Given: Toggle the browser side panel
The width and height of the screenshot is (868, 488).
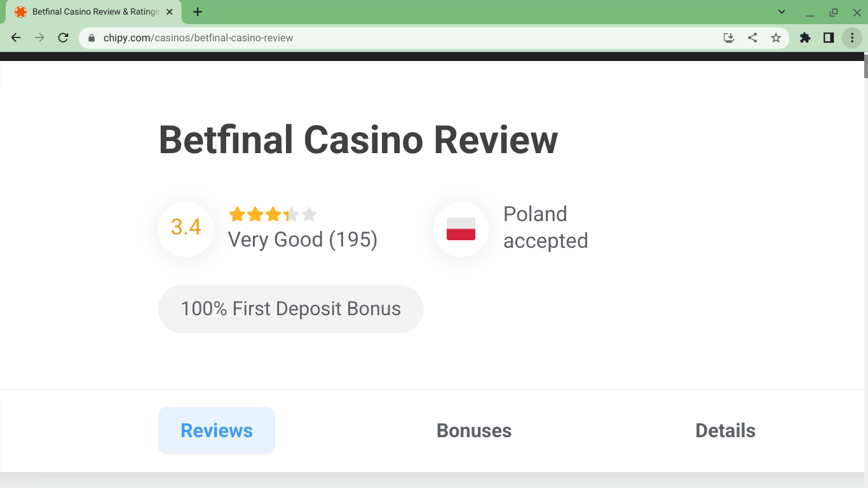Looking at the screenshot, I should pos(829,38).
